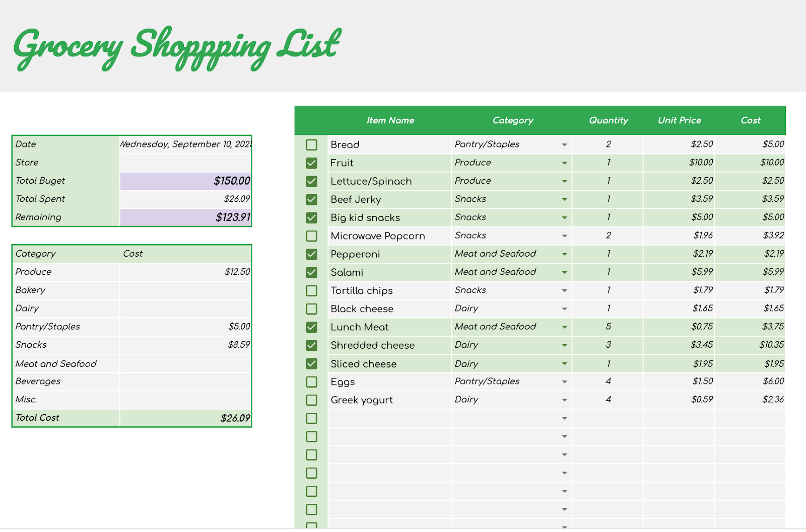Select the Unit Price column header
Viewport: 806px width, 532px height.
pos(679,120)
